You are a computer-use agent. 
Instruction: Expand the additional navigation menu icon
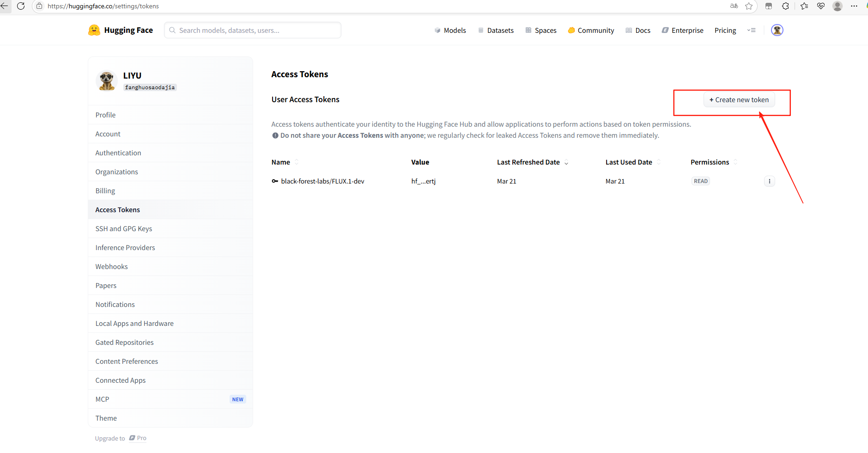point(752,30)
